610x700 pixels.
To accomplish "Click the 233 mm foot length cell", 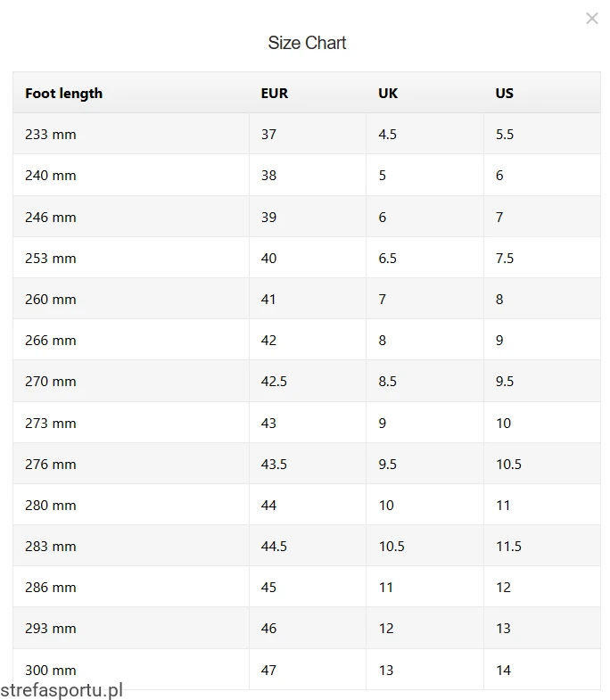I will pos(51,135).
